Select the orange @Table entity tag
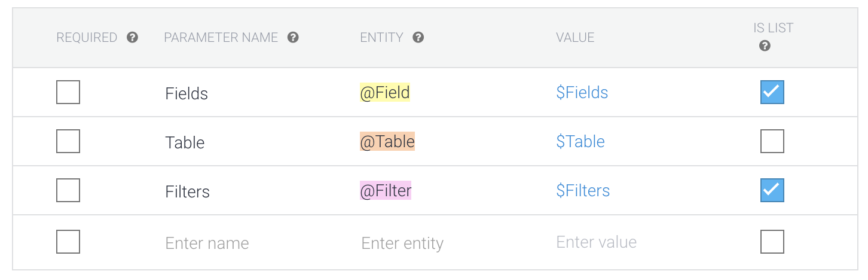The image size is (868, 280). pos(387,142)
